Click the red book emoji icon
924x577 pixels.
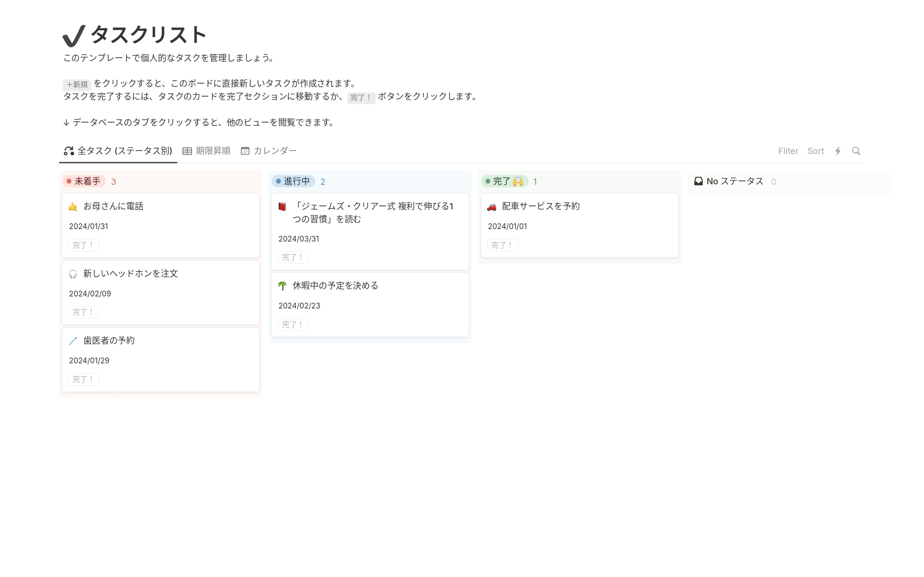(282, 207)
